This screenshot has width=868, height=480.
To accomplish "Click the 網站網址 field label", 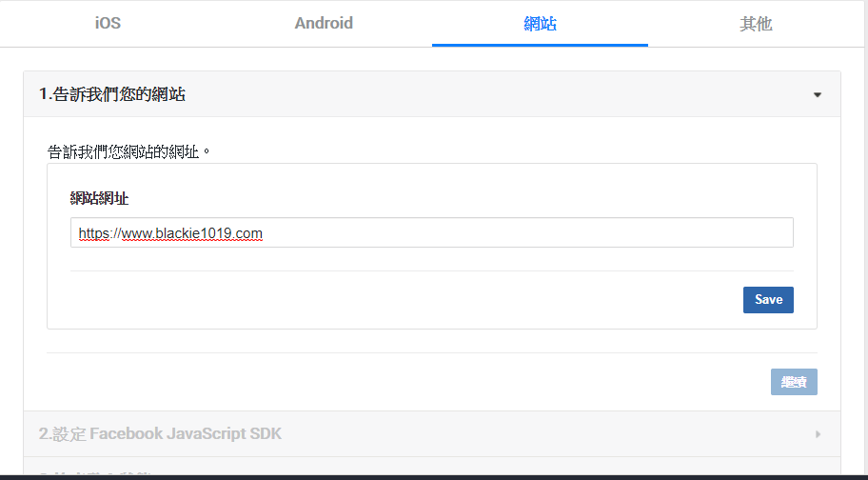I will (99, 198).
